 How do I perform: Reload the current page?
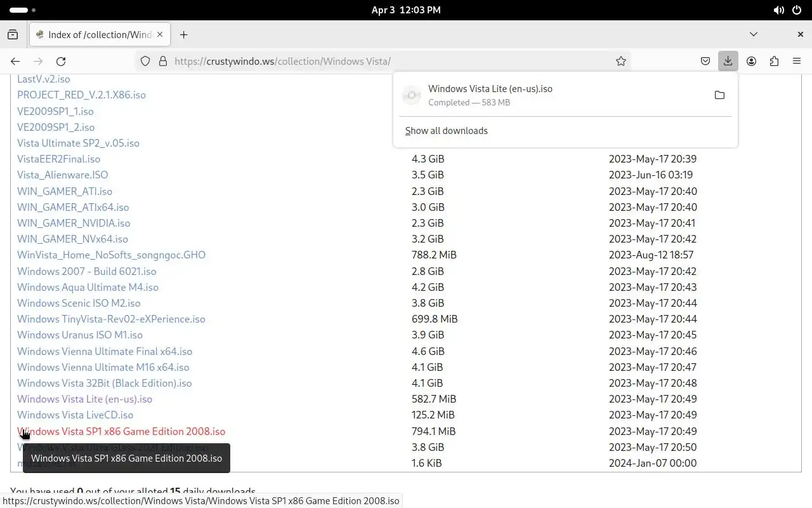[x=61, y=62]
